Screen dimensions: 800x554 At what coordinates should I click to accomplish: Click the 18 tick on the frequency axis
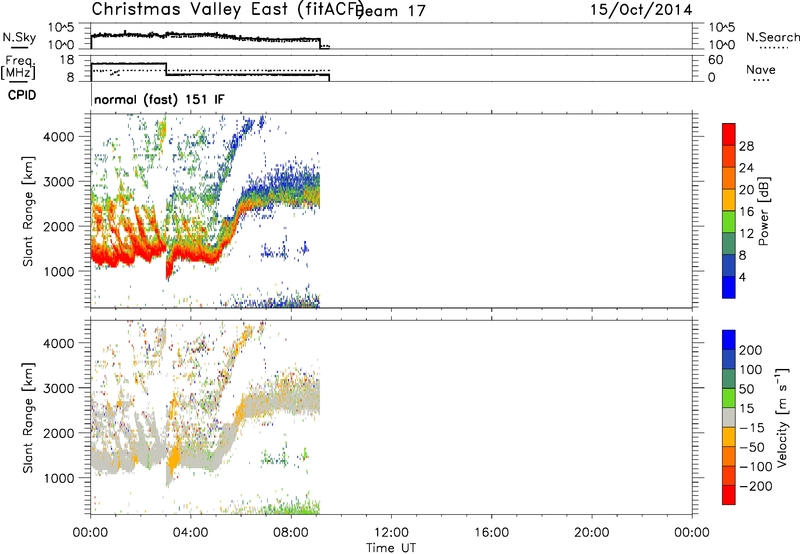coord(67,60)
